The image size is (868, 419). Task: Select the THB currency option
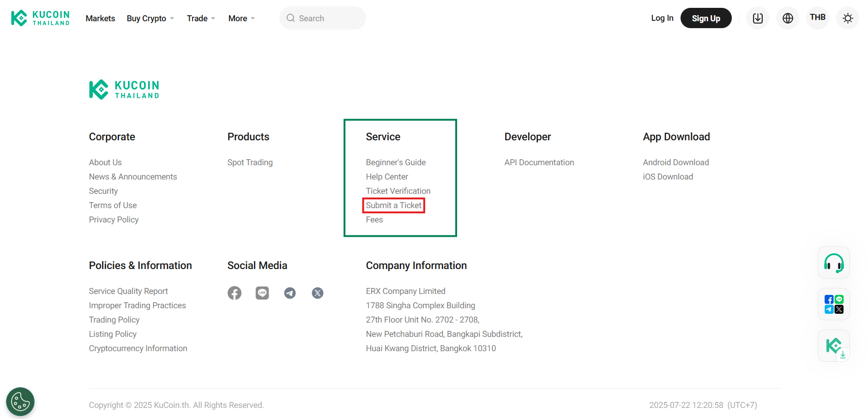tap(818, 18)
